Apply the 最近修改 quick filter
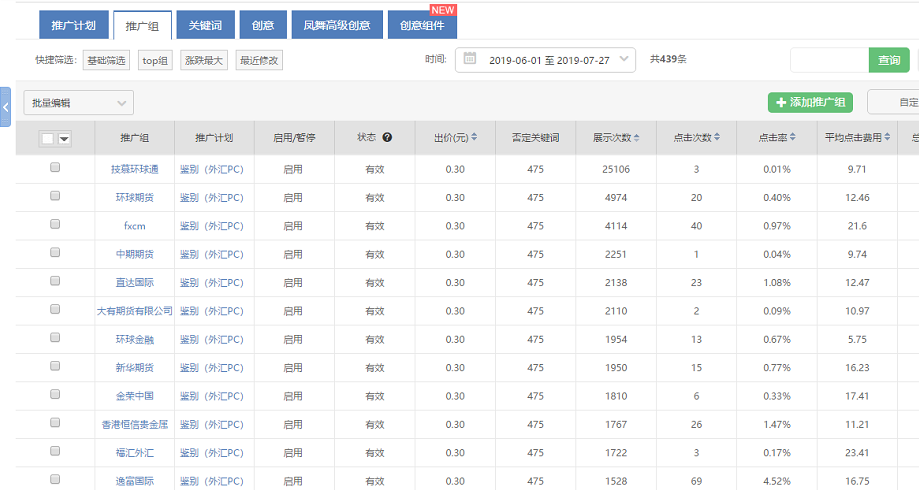 (259, 60)
